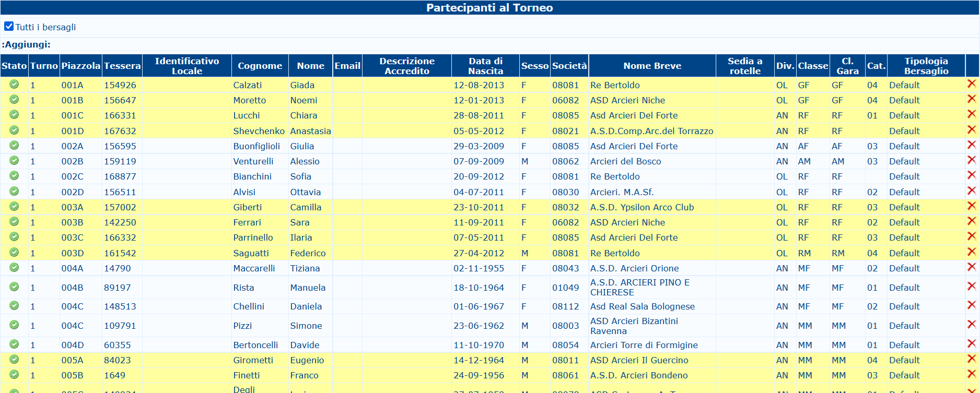Delete the Calzati Giada row via red X
980x393 pixels.
pos(972,84)
